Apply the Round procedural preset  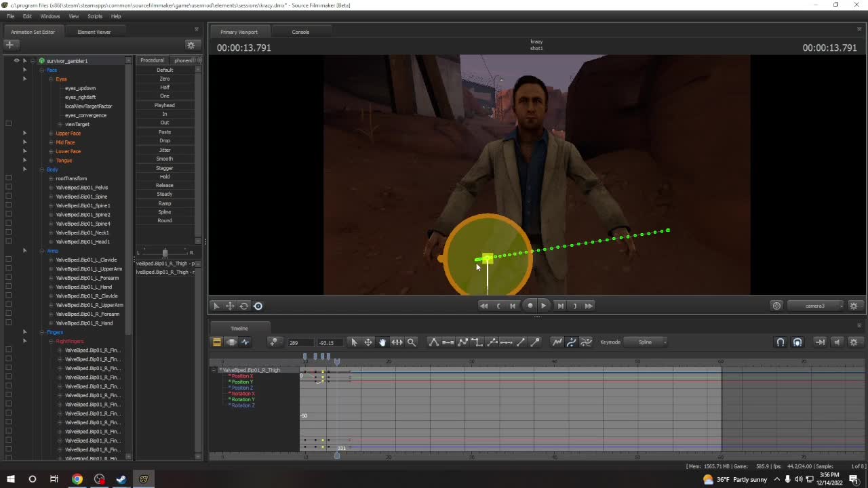pos(165,220)
